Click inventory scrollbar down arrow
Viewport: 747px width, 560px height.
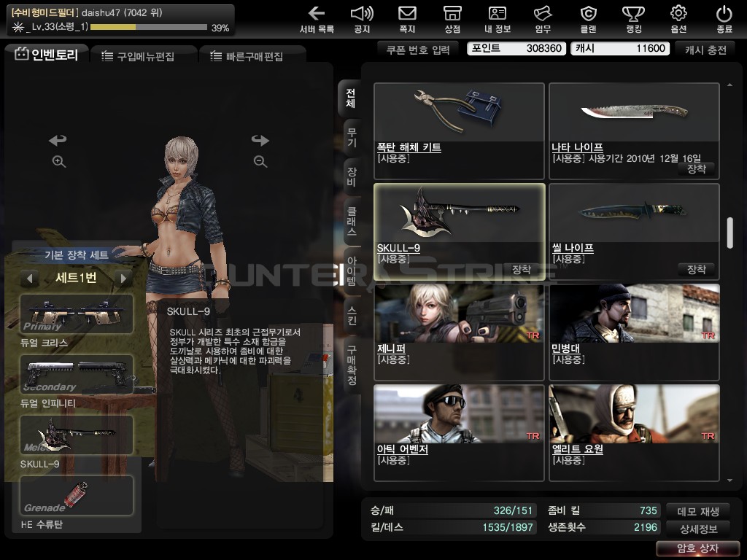pos(729,481)
